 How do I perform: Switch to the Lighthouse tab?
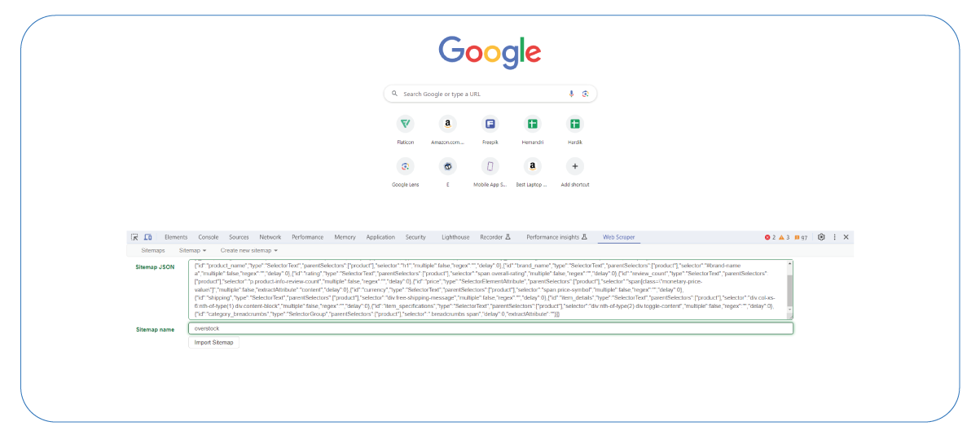(455, 237)
